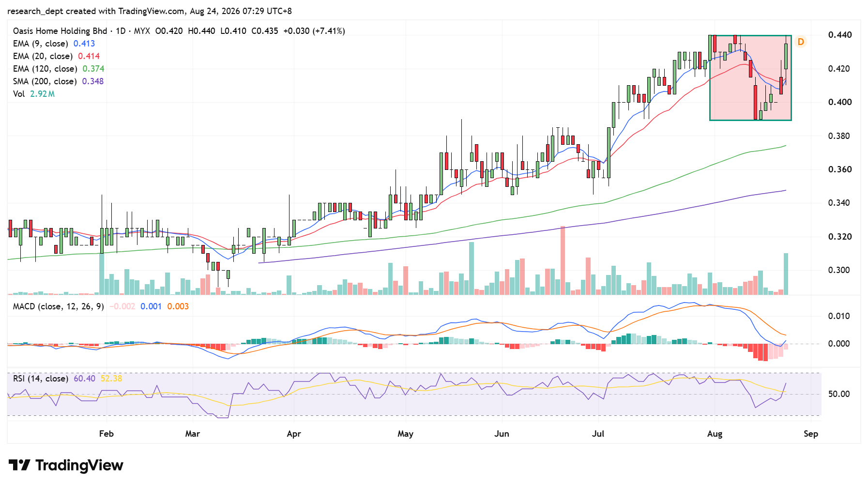Click the Jul label on the time axis
The image size is (868, 487).
pos(598,434)
